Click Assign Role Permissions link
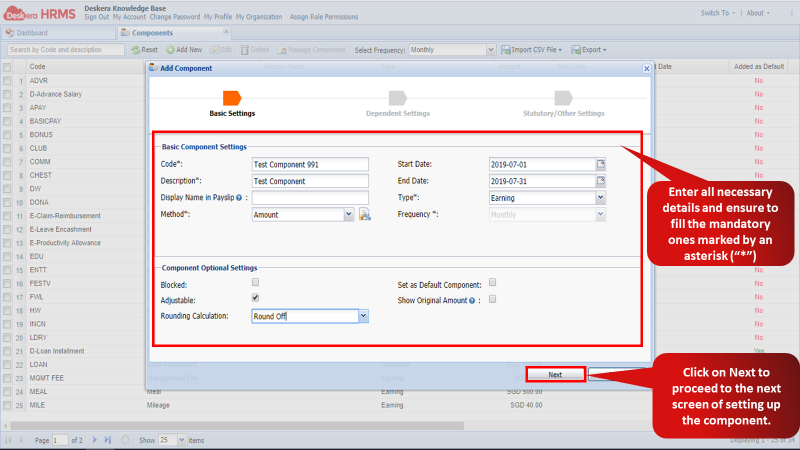800x450 pixels. (x=324, y=17)
